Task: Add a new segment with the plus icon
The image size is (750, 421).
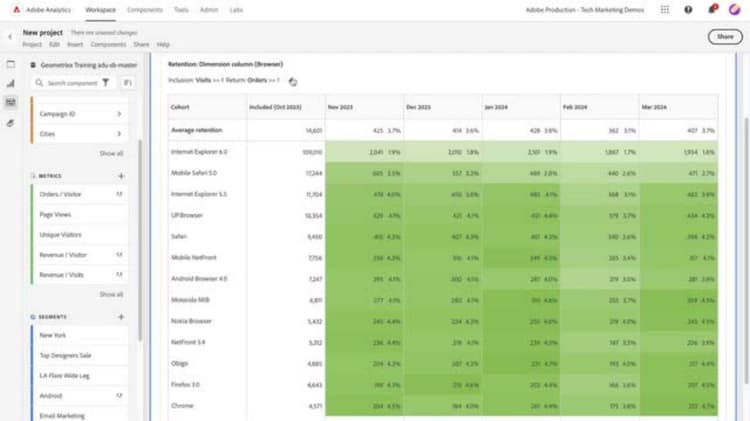Action: 121,317
